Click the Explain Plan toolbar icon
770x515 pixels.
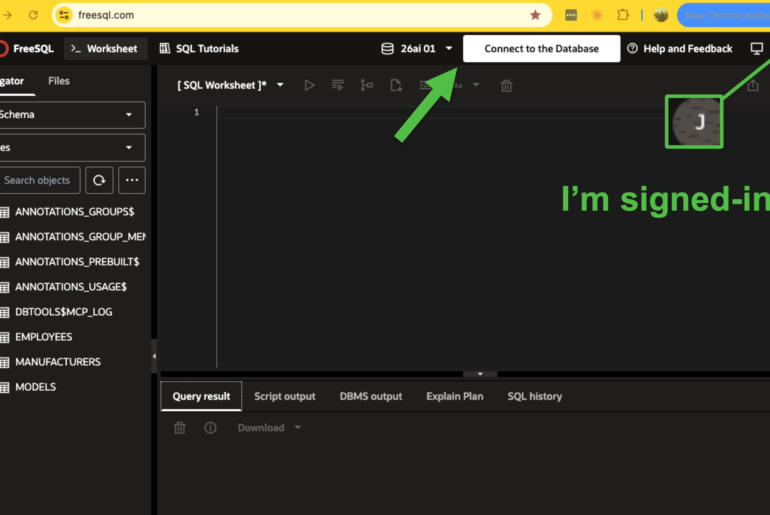367,85
